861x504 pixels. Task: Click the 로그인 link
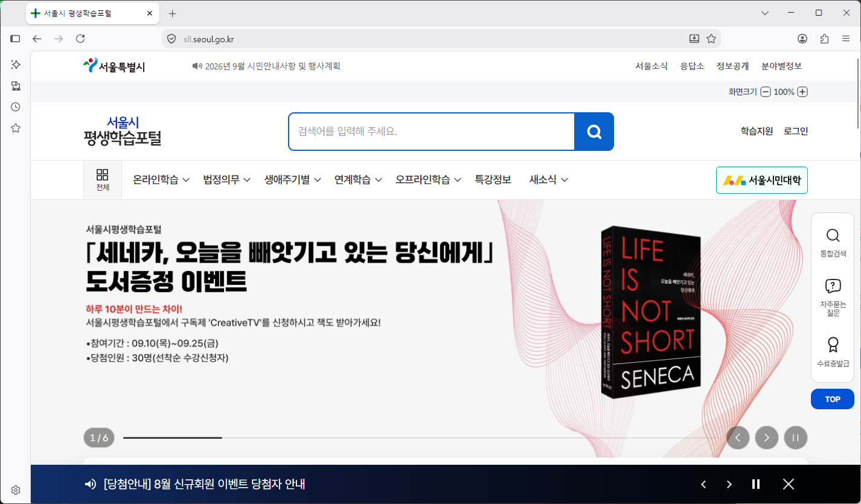pyautogui.click(x=796, y=131)
